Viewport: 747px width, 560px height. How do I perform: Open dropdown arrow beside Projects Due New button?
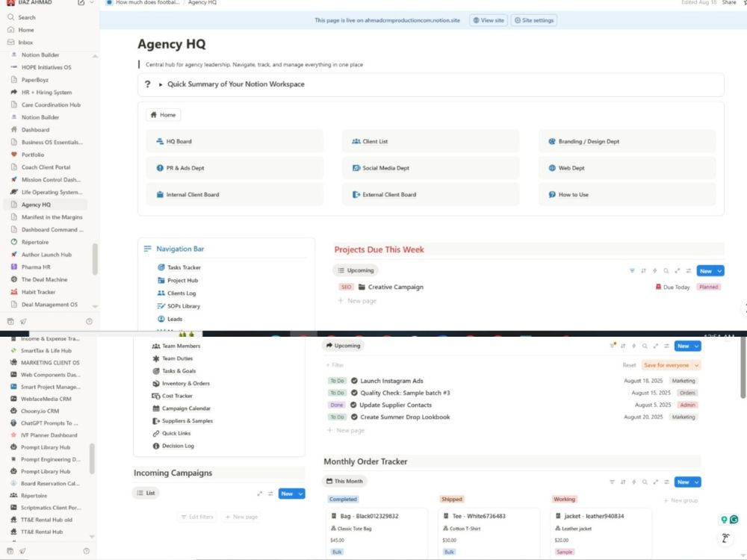(x=719, y=271)
